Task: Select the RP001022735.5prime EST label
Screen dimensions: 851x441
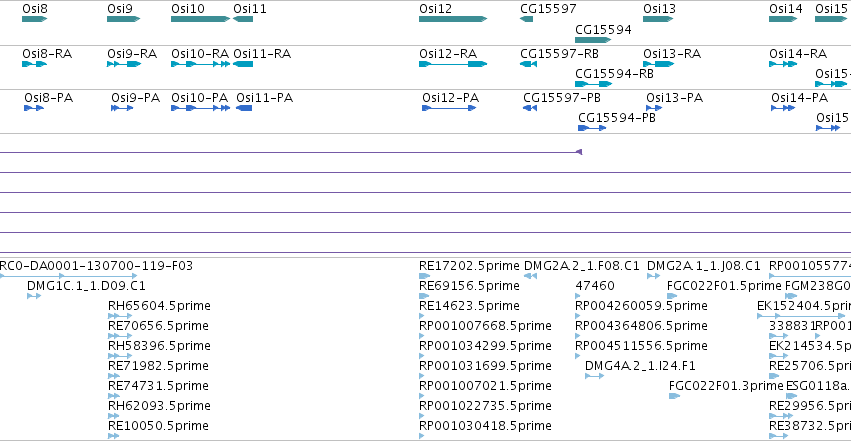Action: coord(485,406)
